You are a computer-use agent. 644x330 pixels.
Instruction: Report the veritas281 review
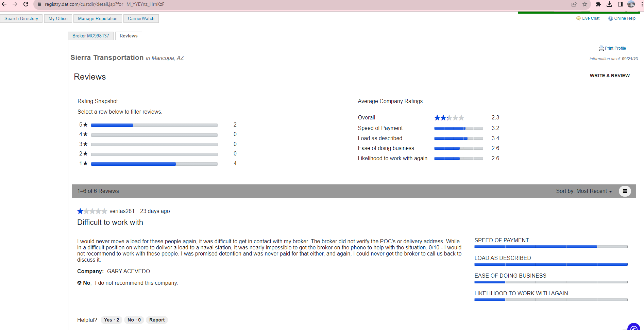tap(157, 320)
